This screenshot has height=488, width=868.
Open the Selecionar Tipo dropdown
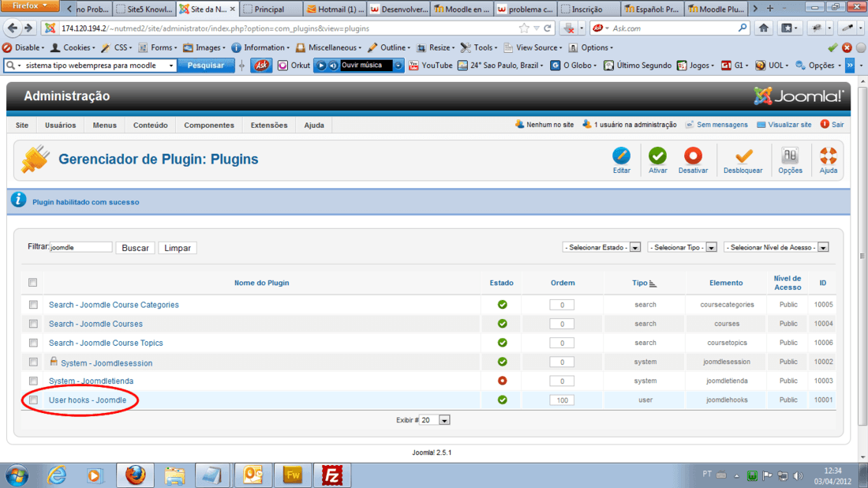[x=682, y=248]
